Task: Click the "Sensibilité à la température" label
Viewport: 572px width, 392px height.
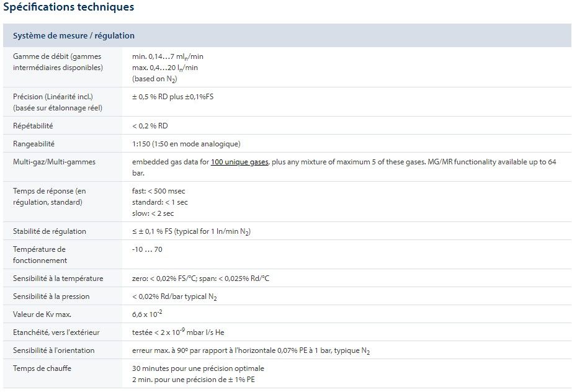Action: (x=58, y=278)
